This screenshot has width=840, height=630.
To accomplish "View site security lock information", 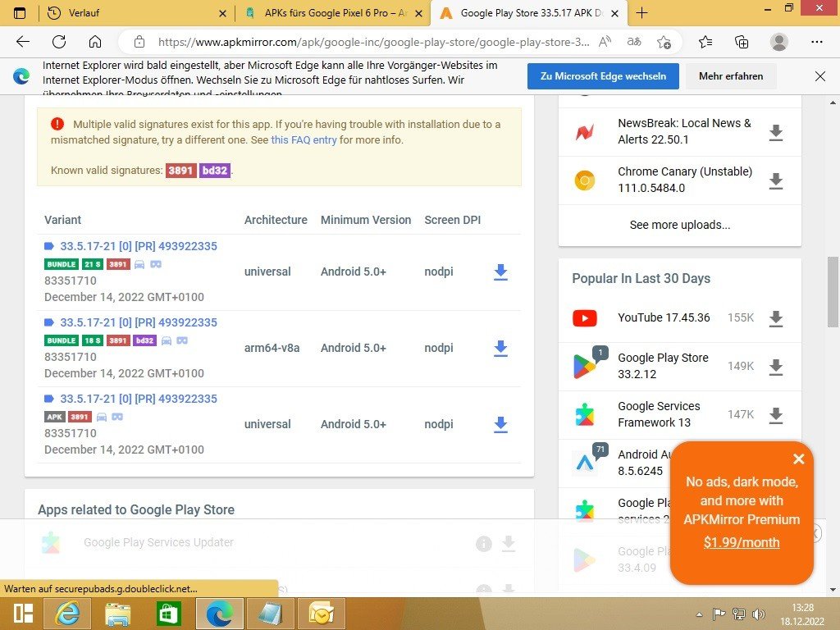I will click(139, 42).
